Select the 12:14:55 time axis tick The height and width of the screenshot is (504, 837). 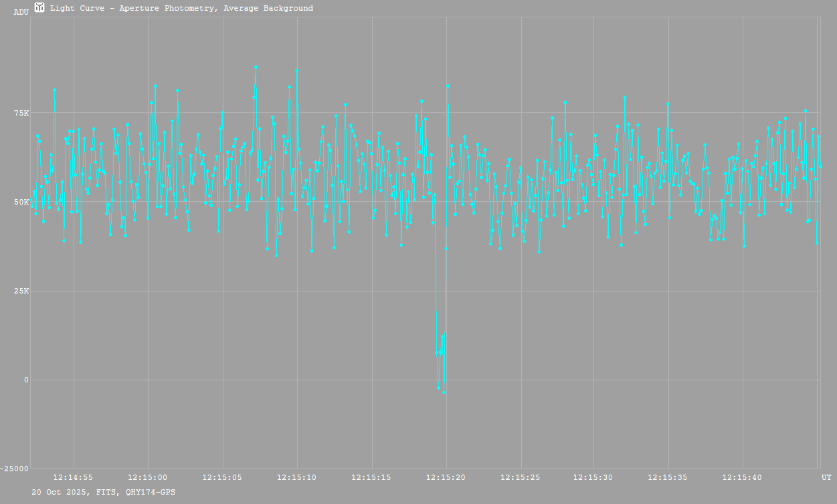click(73, 477)
